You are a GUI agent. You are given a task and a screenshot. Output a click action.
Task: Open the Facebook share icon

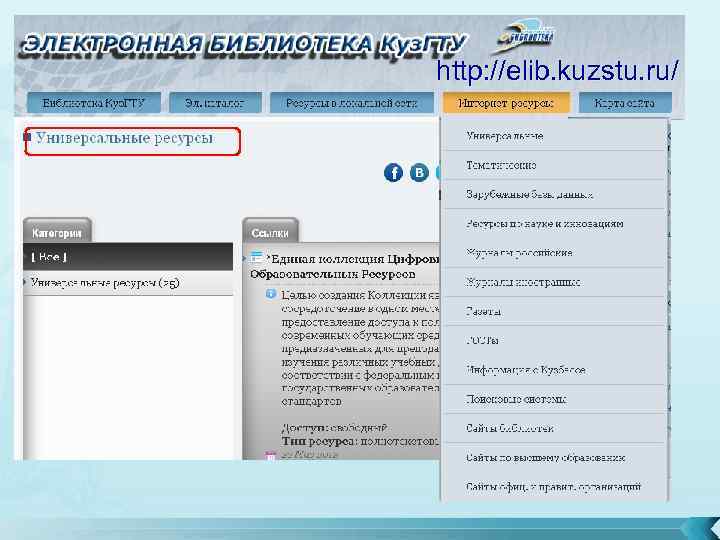click(393, 173)
